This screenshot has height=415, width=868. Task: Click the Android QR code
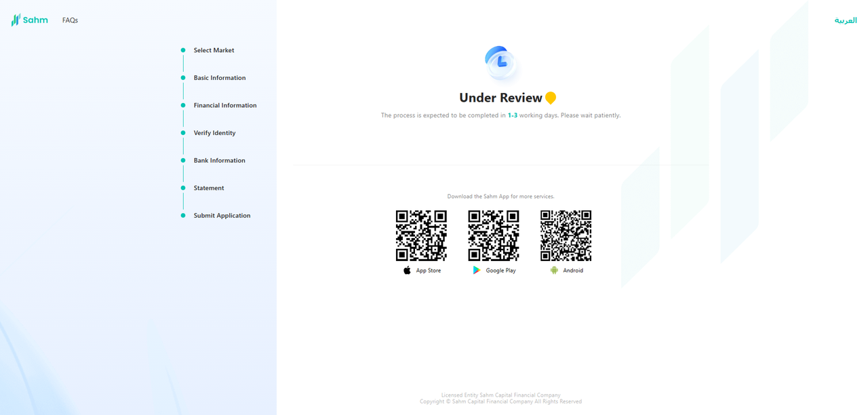click(566, 235)
